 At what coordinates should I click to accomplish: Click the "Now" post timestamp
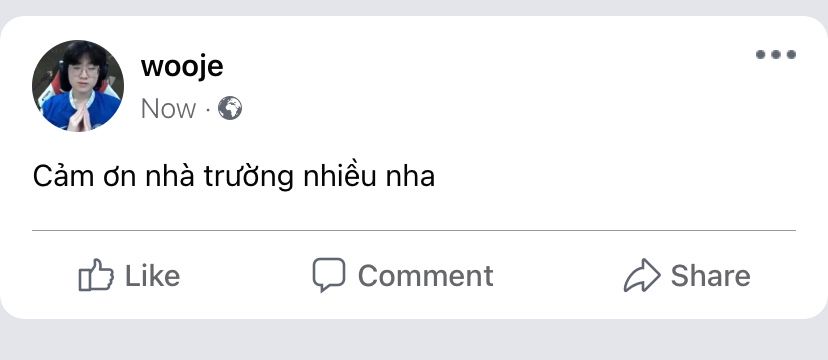point(168,109)
